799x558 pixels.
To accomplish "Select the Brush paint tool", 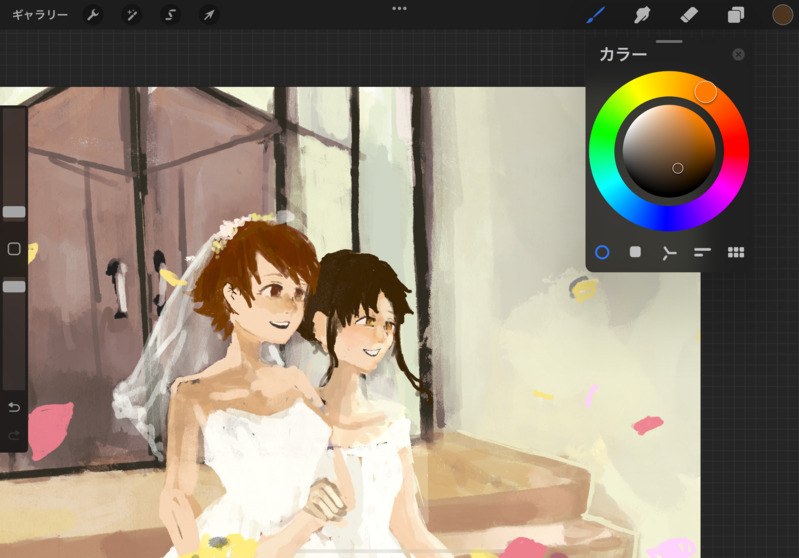I will pyautogui.click(x=595, y=15).
